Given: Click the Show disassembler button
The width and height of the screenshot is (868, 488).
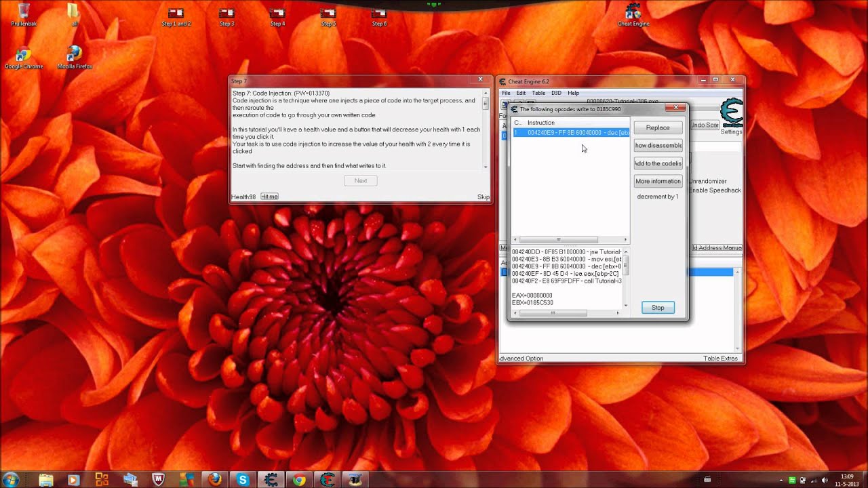Looking at the screenshot, I should point(658,146).
